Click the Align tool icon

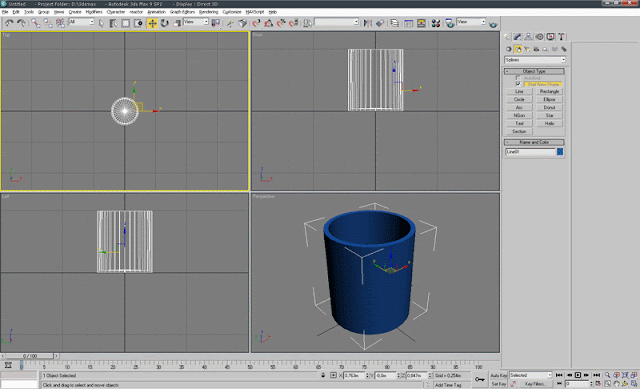coord(380,23)
